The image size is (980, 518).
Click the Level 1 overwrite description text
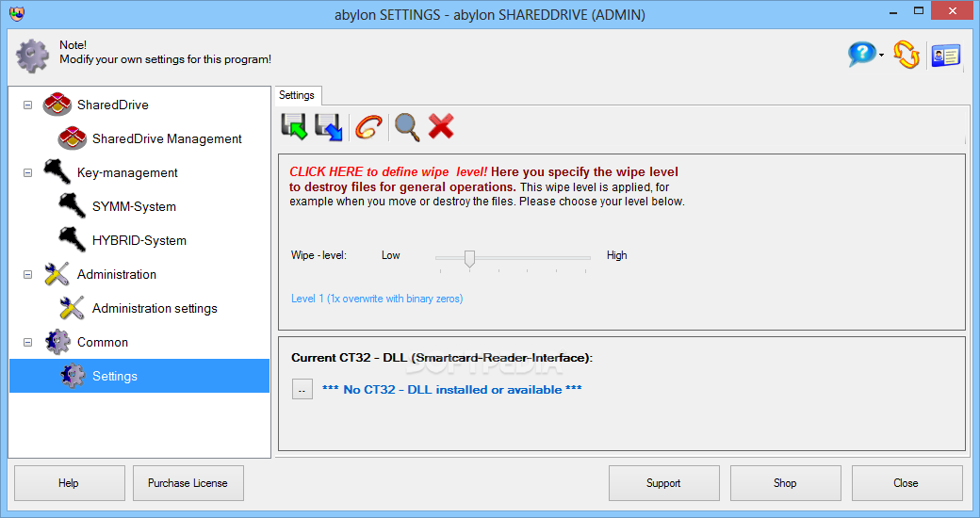[x=377, y=299]
